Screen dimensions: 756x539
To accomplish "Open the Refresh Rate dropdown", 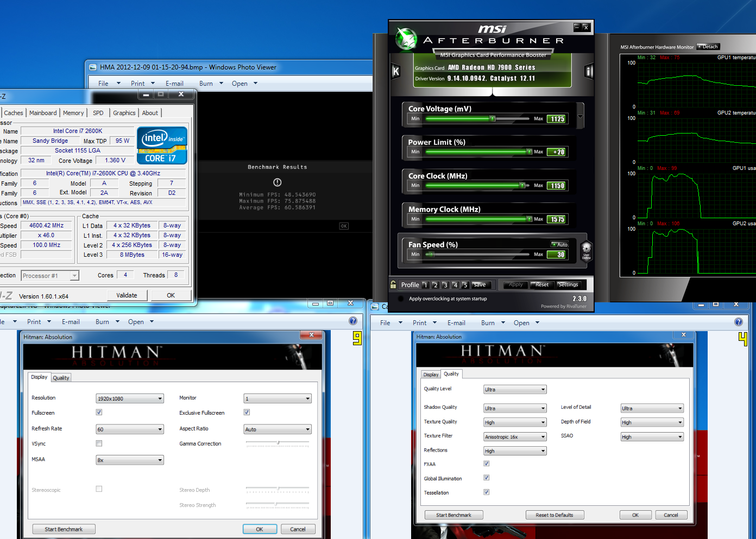I will click(130, 429).
